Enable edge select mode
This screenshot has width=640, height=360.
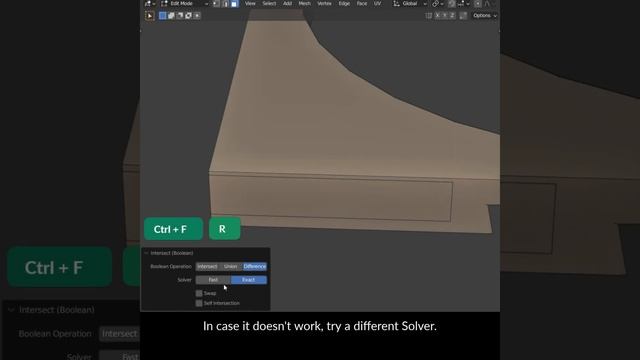click(225, 4)
